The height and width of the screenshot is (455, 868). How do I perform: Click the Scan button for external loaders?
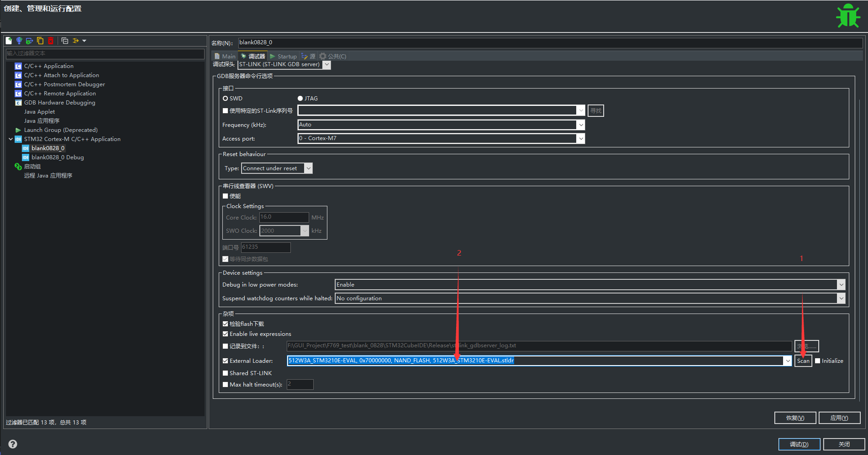pos(803,361)
